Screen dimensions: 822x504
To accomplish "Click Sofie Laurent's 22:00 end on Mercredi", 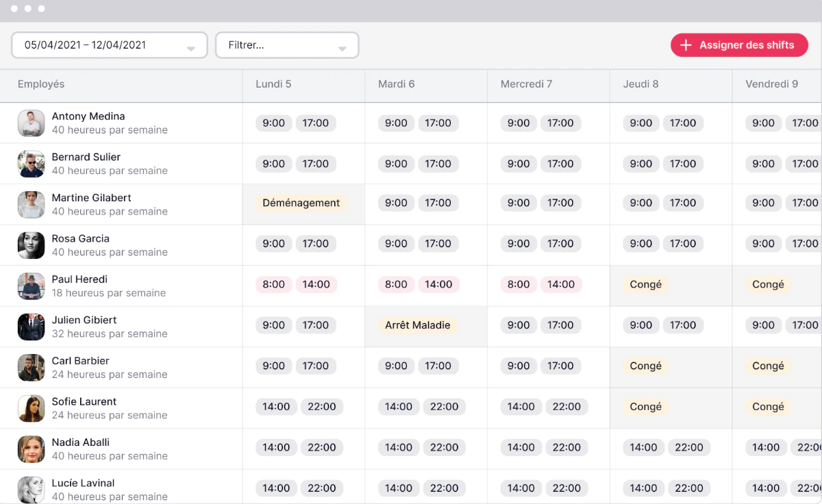I will [566, 407].
